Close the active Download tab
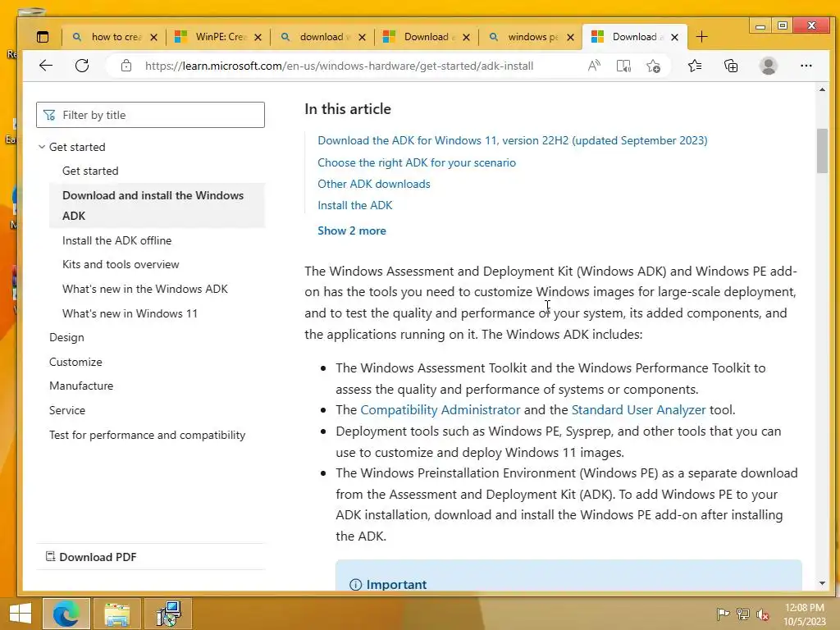 click(674, 37)
